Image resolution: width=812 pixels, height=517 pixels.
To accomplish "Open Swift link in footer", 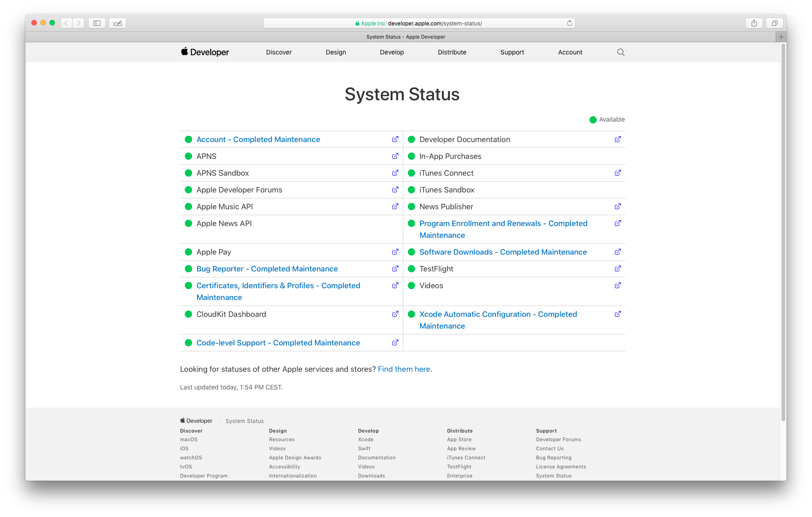I will (x=364, y=448).
